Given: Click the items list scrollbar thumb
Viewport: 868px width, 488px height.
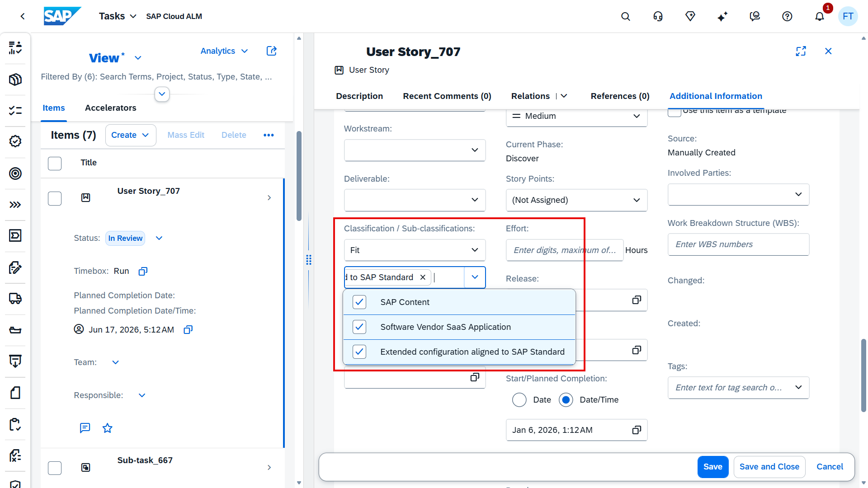Looking at the screenshot, I should coord(299,176).
